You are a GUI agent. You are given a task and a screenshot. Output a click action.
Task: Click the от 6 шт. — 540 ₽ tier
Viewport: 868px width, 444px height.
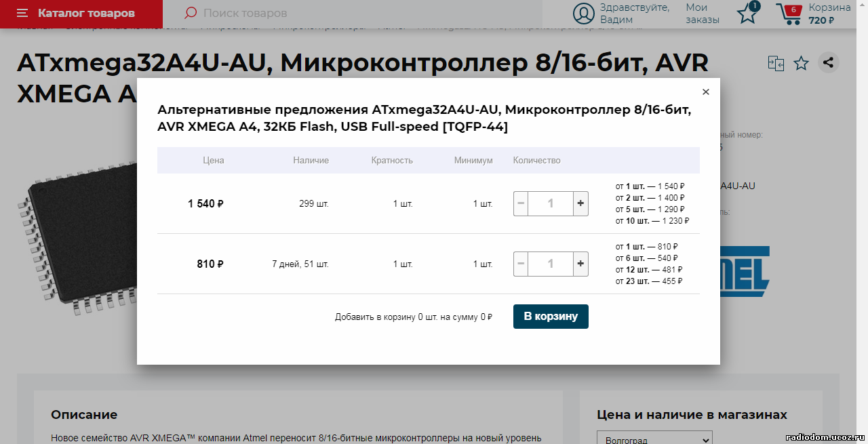click(647, 258)
